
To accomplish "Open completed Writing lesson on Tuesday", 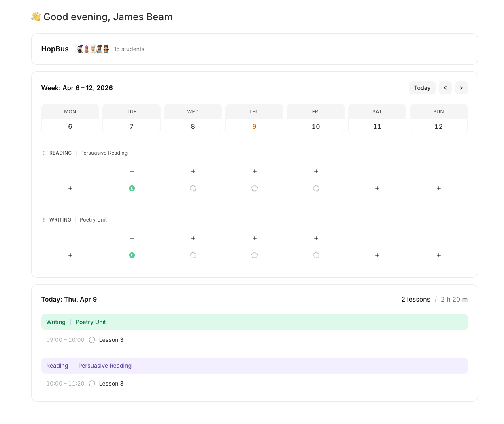I will point(132,255).
